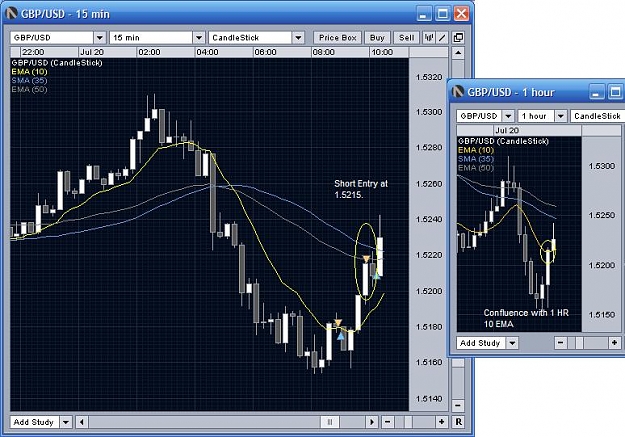Click the Add Study button in 1 hour window
This screenshot has height=437, width=625.
pos(481,343)
